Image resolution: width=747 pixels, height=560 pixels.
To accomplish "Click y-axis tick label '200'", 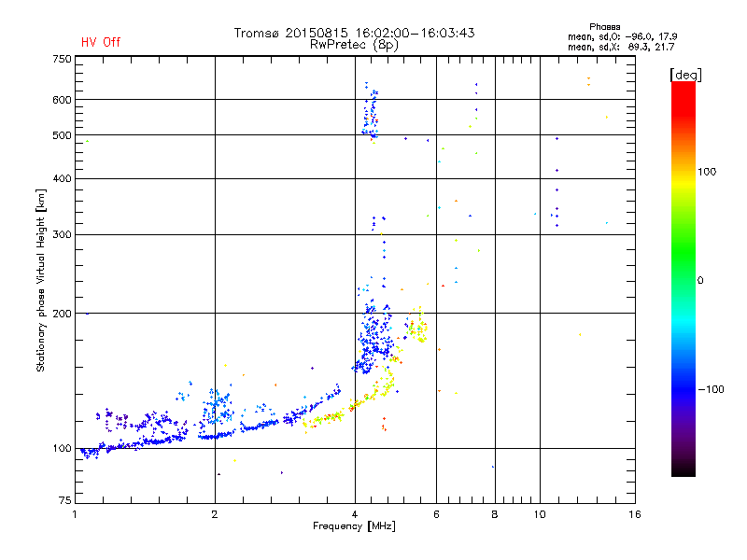I will tap(62, 314).
